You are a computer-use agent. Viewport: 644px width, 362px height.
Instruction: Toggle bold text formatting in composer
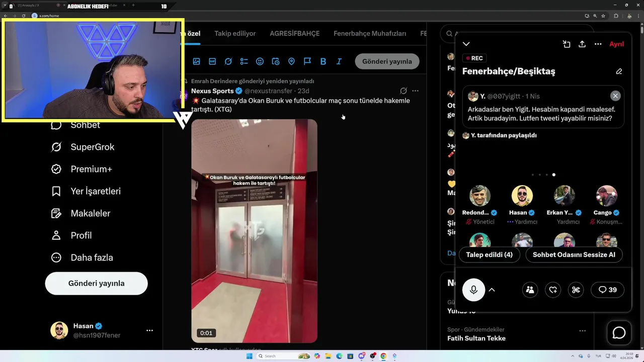(x=323, y=61)
